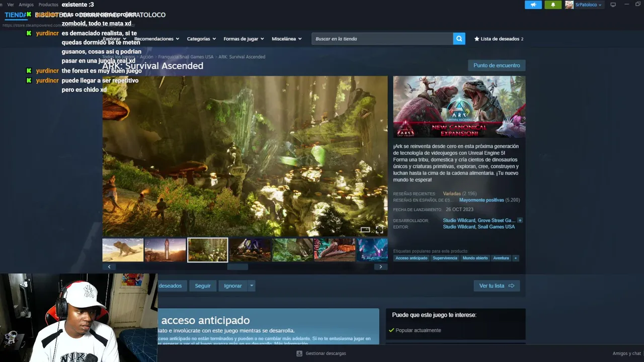
Task: Open the Recomendaciones dropdown menu
Action: click(156, 39)
